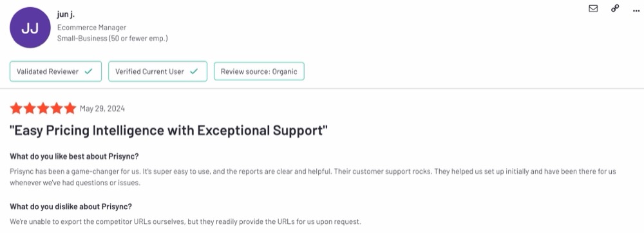Click the third rating star

click(x=43, y=108)
